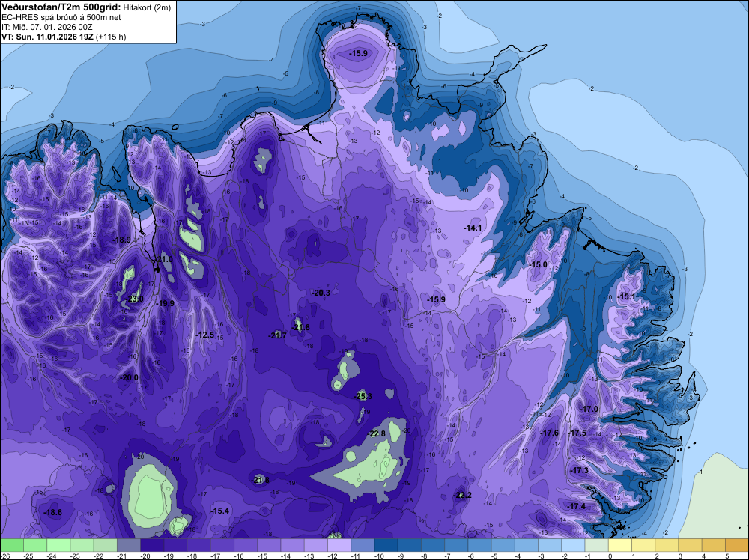
Task: Click the title text 'Veðurstofan/T2m 500grid:'
Action: click(61, 7)
